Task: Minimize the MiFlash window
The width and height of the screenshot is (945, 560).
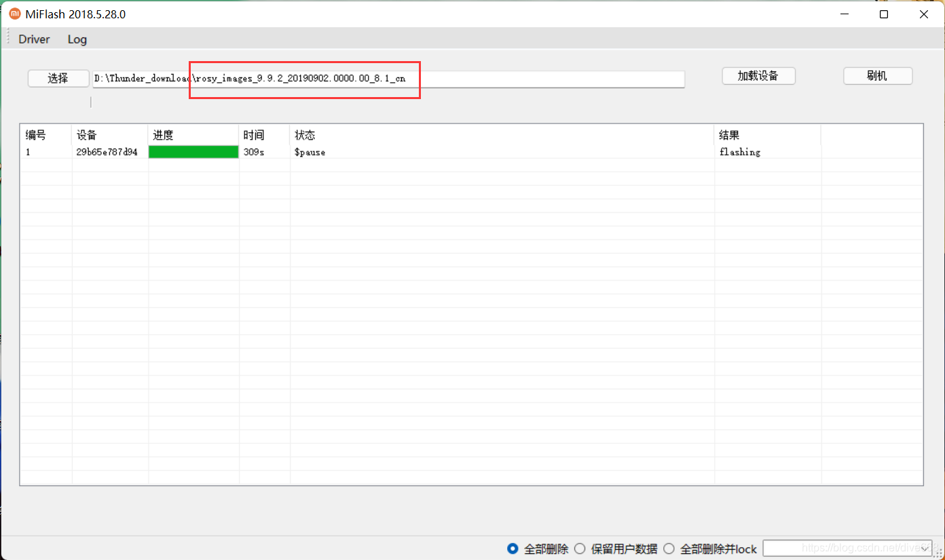Action: point(845,14)
